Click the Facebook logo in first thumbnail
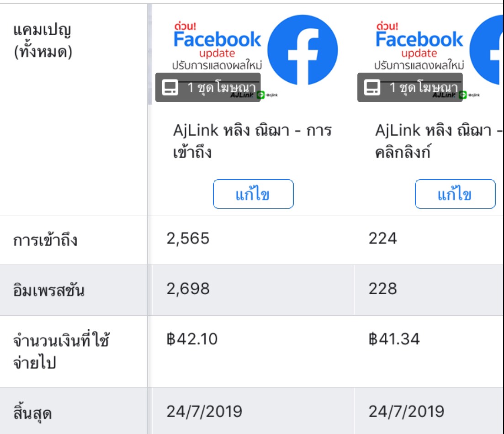The height and width of the screenshot is (434, 504). (x=302, y=50)
